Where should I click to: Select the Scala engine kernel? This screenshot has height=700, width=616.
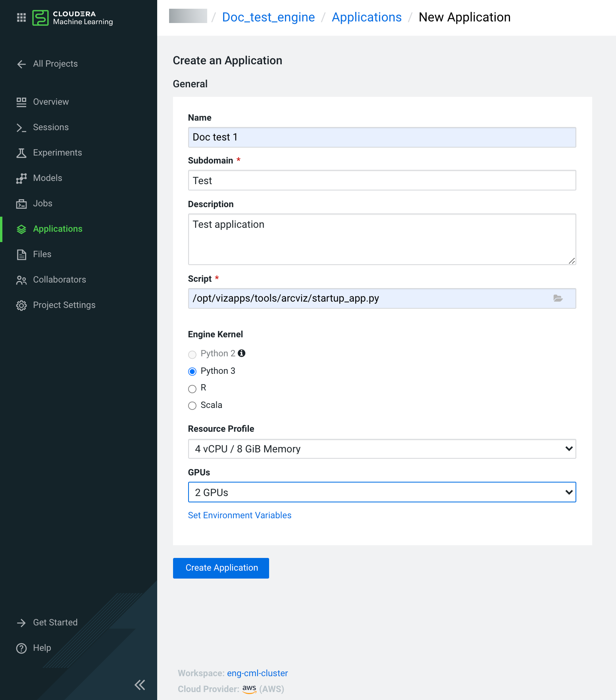click(192, 406)
